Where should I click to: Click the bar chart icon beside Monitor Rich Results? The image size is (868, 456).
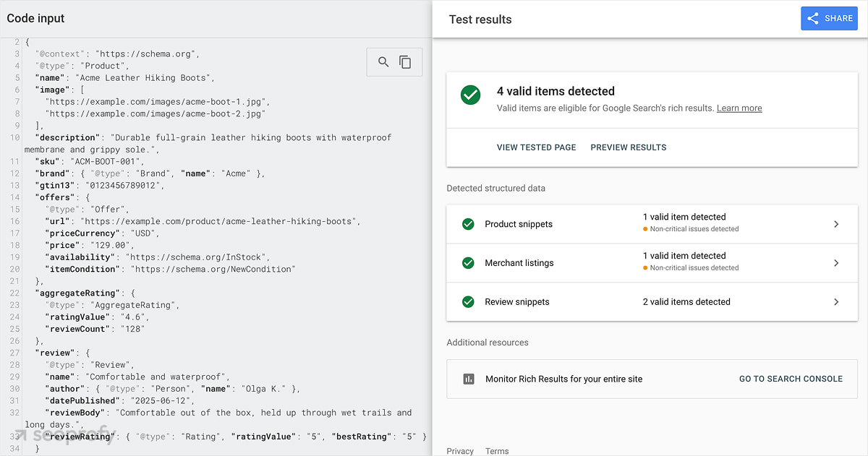coord(469,379)
